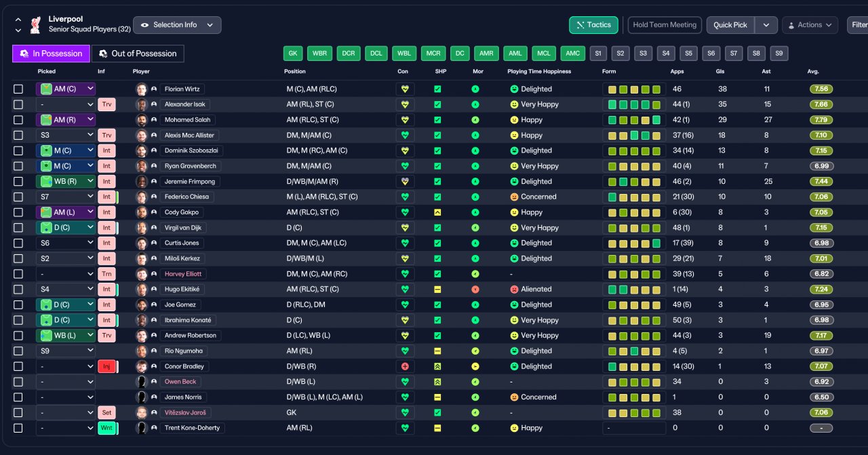The image size is (868, 455).
Task: Click morale icon for Rio Ngumoha
Action: 475,351
